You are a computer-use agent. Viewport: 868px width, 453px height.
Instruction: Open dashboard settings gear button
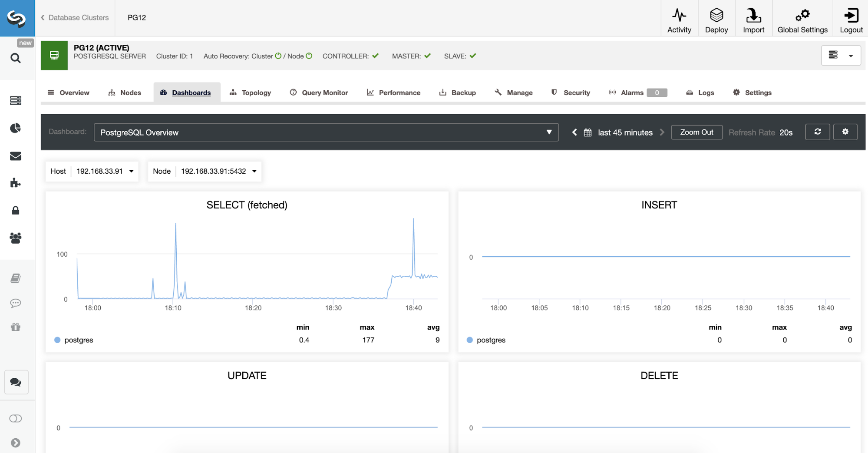845,132
